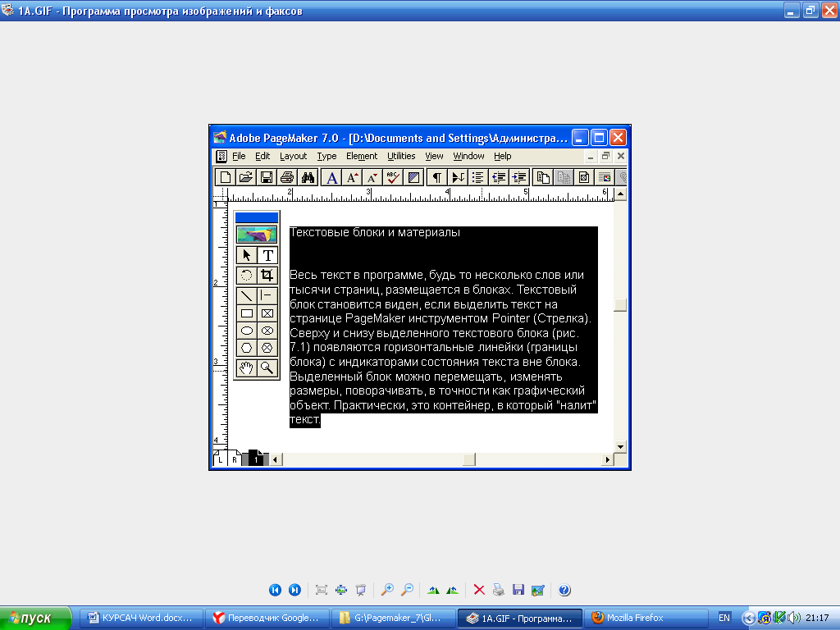Select the Polygon tool in toolbox
The image size is (840, 630).
coord(246,348)
